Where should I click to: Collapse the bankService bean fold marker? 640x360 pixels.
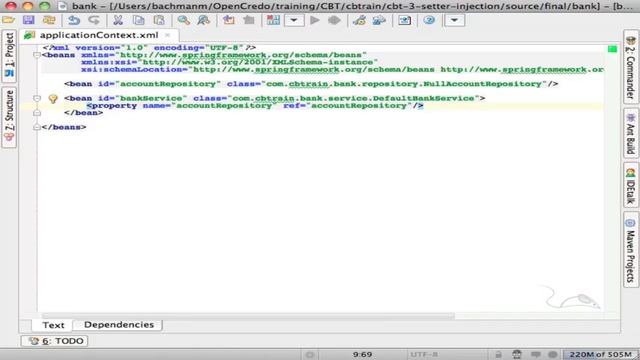(37, 98)
